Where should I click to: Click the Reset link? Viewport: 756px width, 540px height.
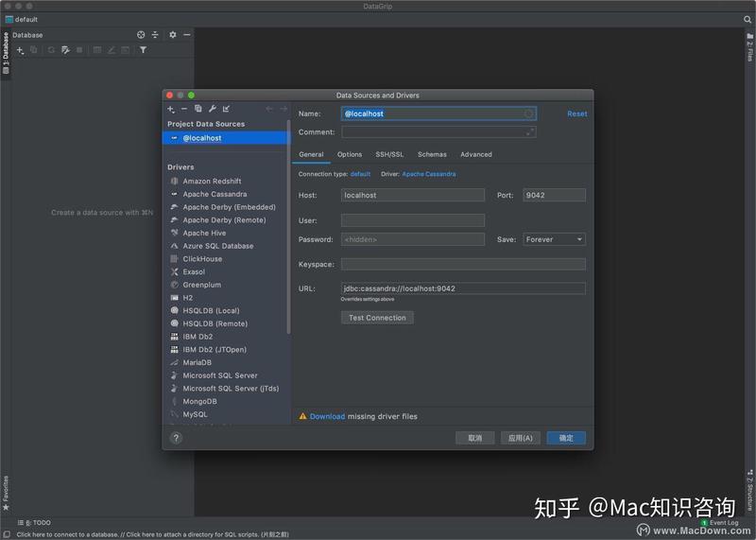click(x=577, y=113)
